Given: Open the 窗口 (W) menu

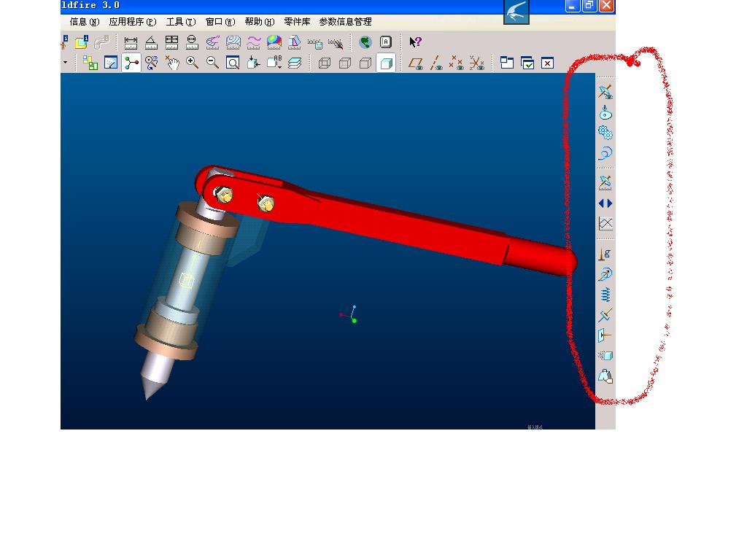Looking at the screenshot, I should click(220, 22).
